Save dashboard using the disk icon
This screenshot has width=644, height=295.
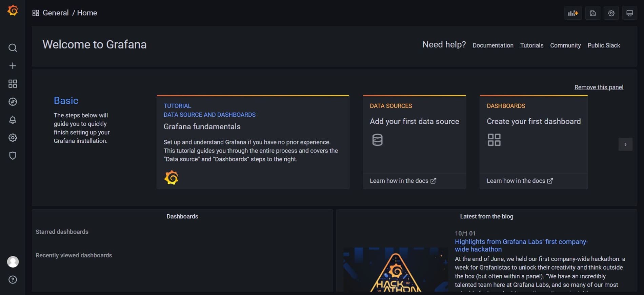coord(592,13)
